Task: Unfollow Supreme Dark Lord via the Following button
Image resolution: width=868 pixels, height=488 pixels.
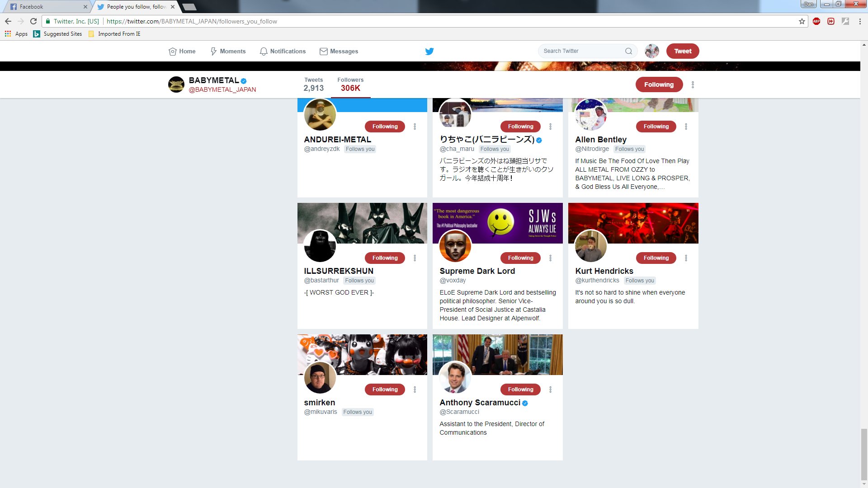Action: (x=520, y=258)
